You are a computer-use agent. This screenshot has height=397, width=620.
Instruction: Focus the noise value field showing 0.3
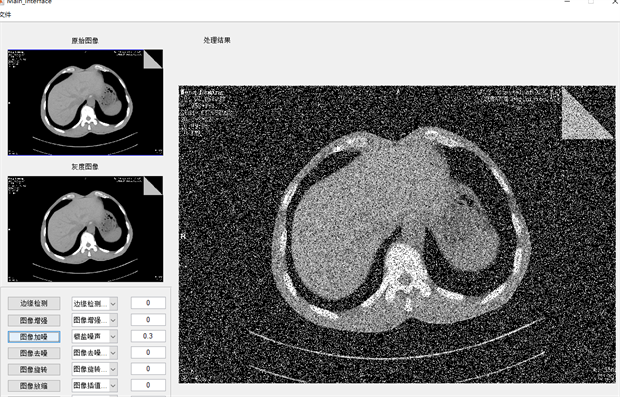click(148, 336)
